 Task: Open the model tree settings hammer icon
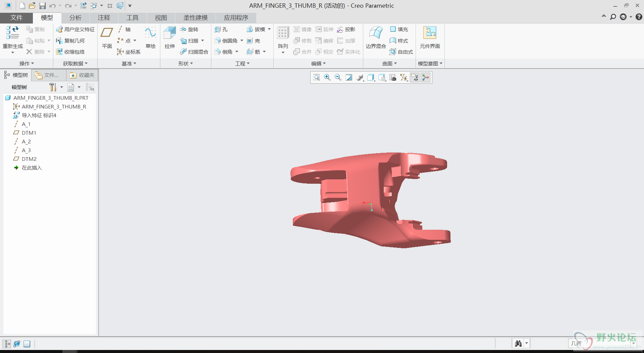(53, 87)
